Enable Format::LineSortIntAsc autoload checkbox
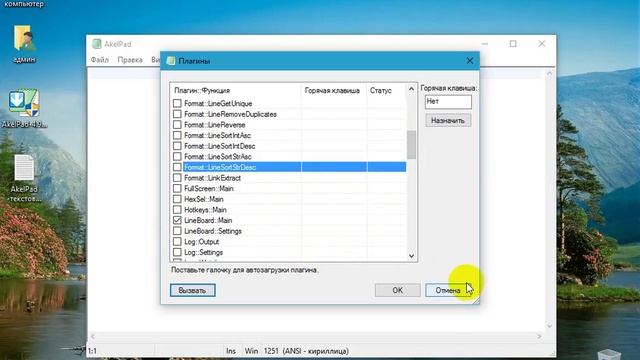The width and height of the screenshot is (640, 360). [x=177, y=135]
